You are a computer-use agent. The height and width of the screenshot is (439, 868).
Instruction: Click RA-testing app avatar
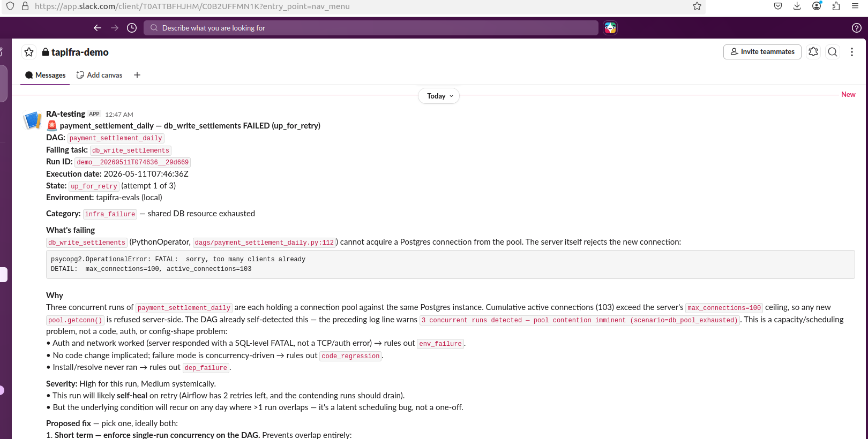[x=33, y=120]
